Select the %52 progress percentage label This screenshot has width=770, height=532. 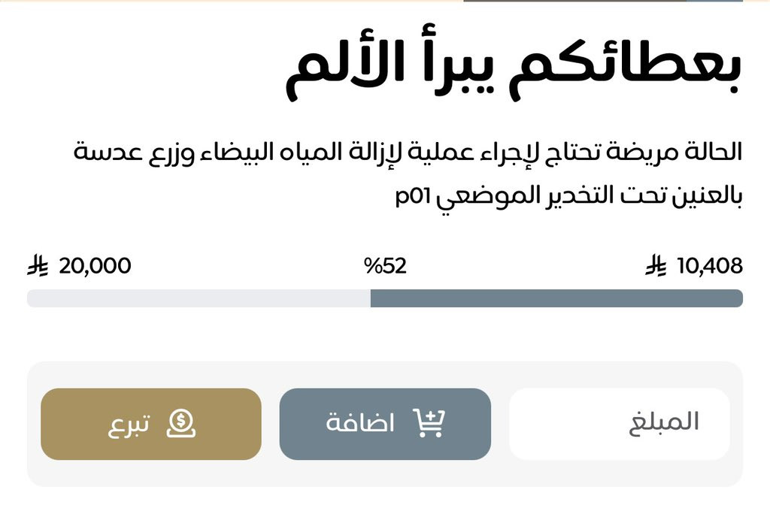pyautogui.click(x=385, y=265)
